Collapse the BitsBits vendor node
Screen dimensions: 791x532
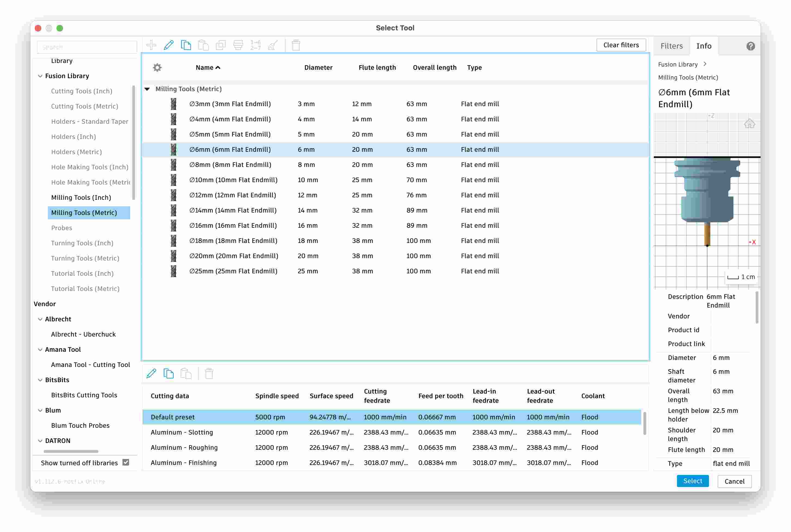pyautogui.click(x=40, y=380)
